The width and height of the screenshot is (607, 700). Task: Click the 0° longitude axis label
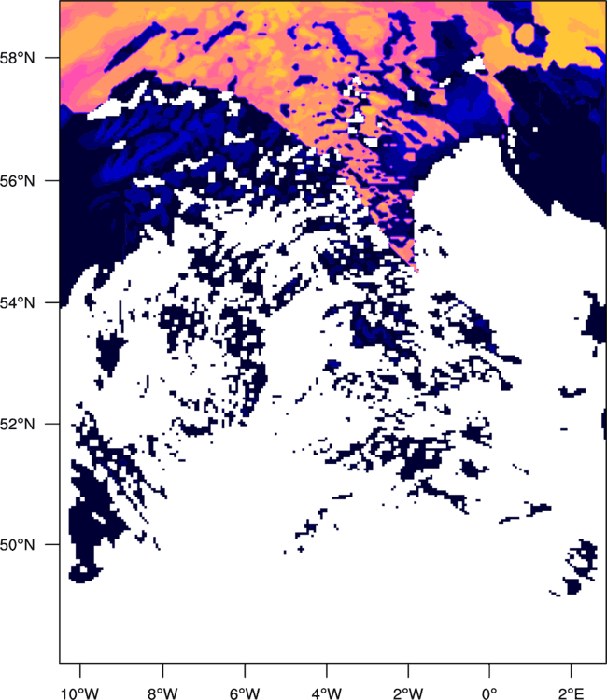click(x=489, y=693)
